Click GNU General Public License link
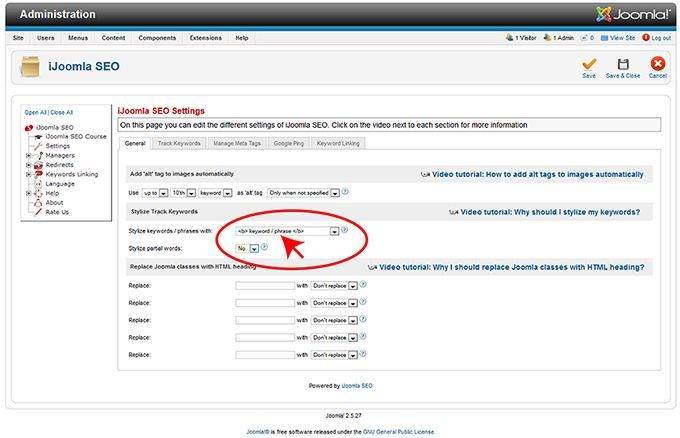This screenshot has height=438, width=680. click(x=399, y=432)
